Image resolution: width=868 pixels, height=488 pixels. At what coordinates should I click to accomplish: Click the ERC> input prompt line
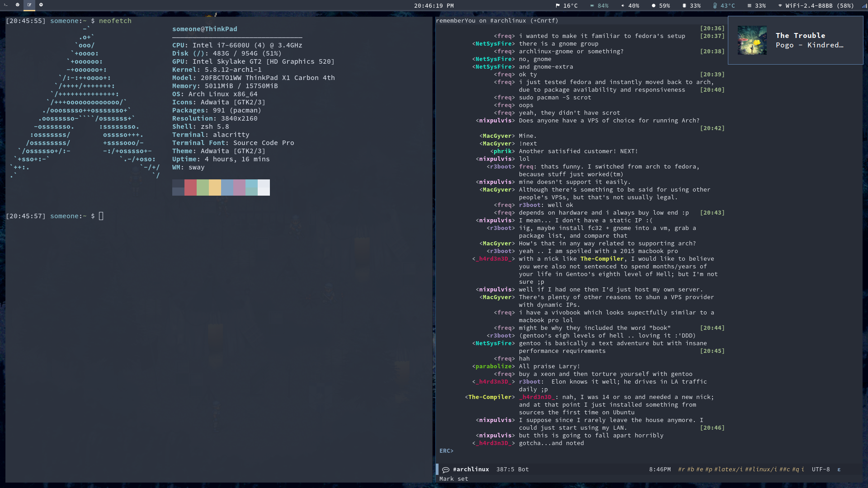tap(446, 451)
